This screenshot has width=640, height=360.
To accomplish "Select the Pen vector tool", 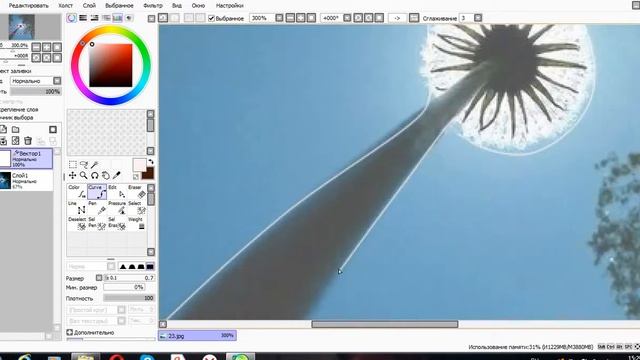I will tap(97, 208).
